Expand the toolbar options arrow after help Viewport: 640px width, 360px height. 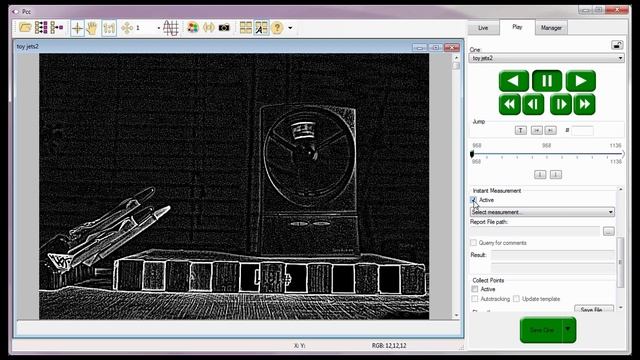coord(290,28)
